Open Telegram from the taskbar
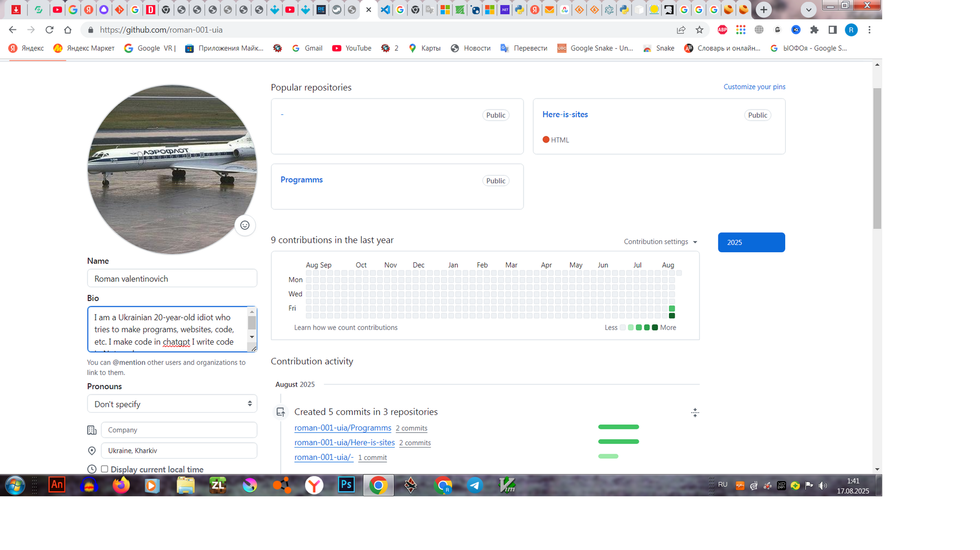 point(475,485)
